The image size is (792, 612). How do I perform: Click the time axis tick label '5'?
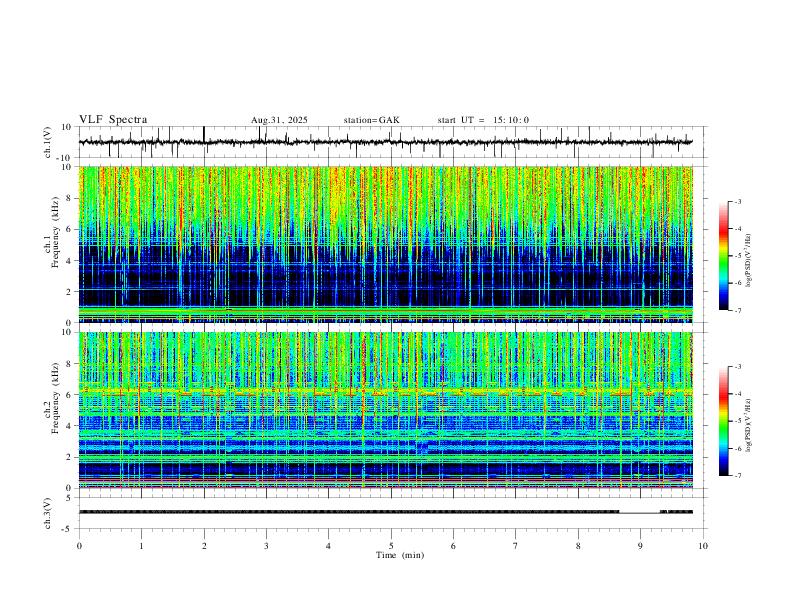coord(391,546)
